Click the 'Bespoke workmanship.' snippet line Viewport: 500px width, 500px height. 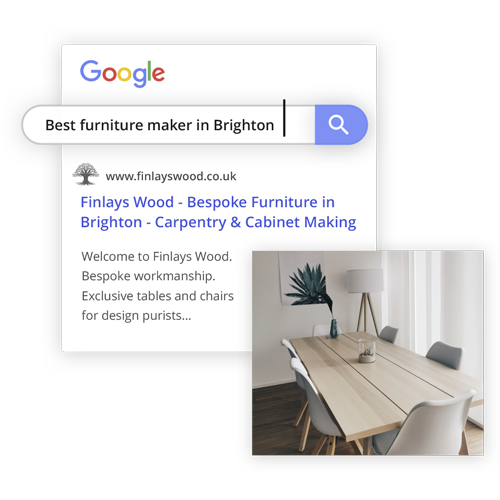[x=148, y=276]
